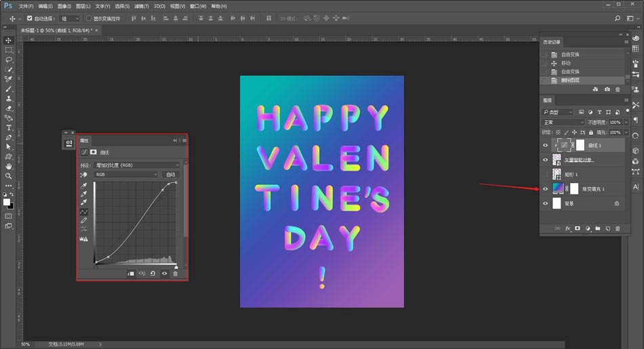
Task: Hide the 渐变填充 1 layer
Action: (x=545, y=188)
